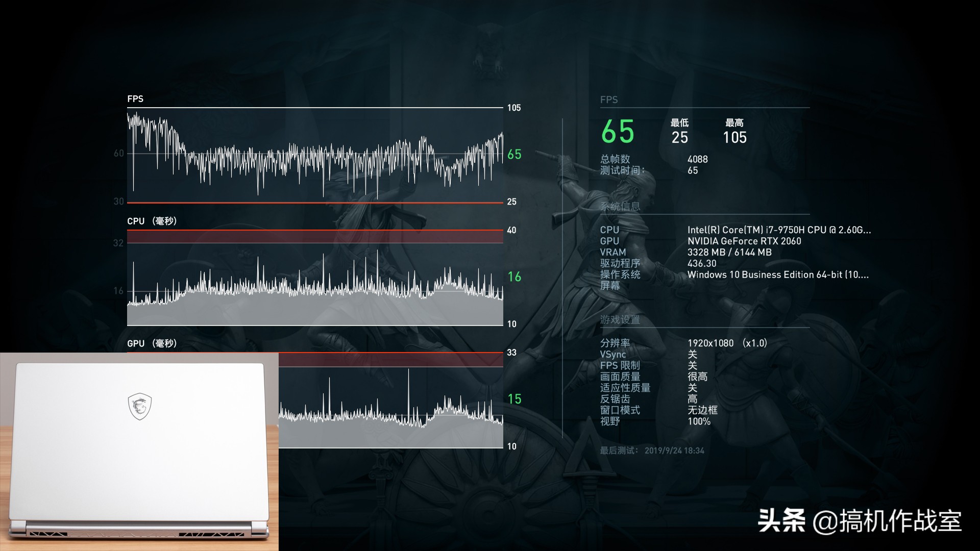Click the 窗口模式 无边框 window mode value
Viewport: 980px width, 551px height.
tap(702, 410)
